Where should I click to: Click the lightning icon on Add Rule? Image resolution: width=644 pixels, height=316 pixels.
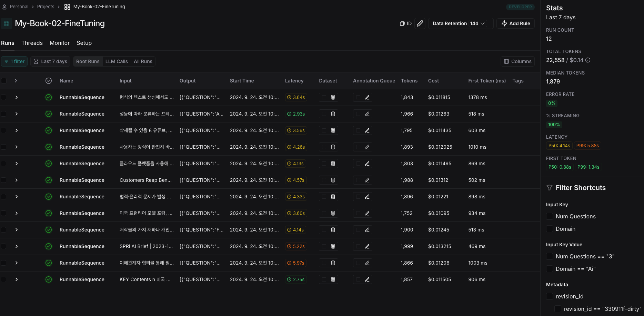504,23
